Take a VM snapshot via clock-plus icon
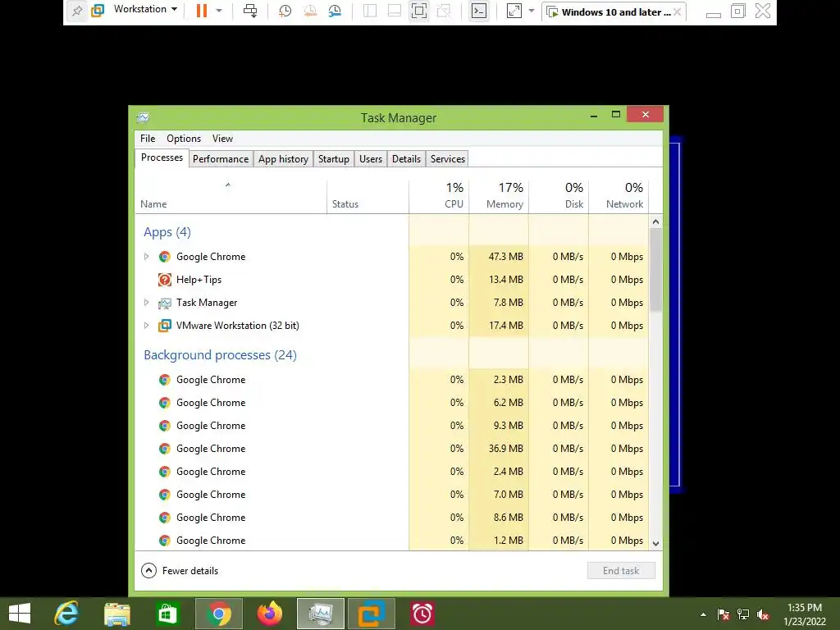The image size is (840, 630). 285,11
